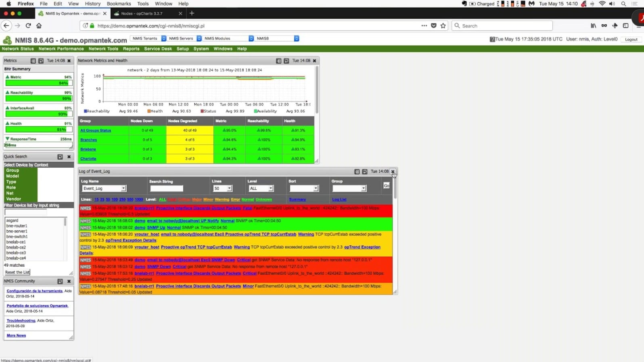Screen dimensions: 644x362
Task: Click the Metrics panel detach icon
Action: click(33, 61)
